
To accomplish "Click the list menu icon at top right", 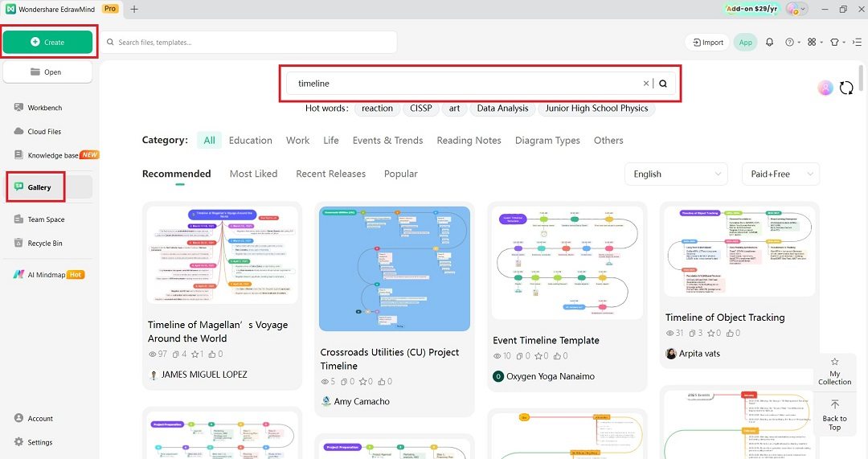I will coord(857,42).
